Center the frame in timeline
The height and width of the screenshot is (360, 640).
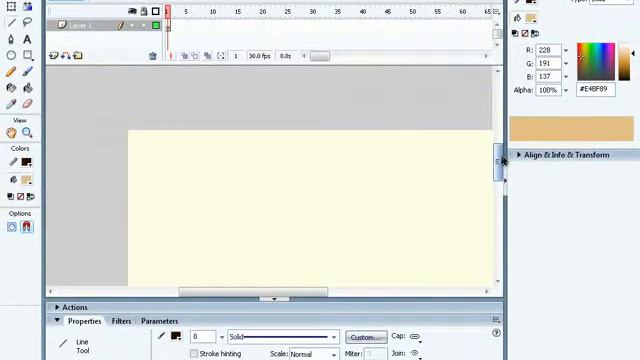tap(171, 56)
